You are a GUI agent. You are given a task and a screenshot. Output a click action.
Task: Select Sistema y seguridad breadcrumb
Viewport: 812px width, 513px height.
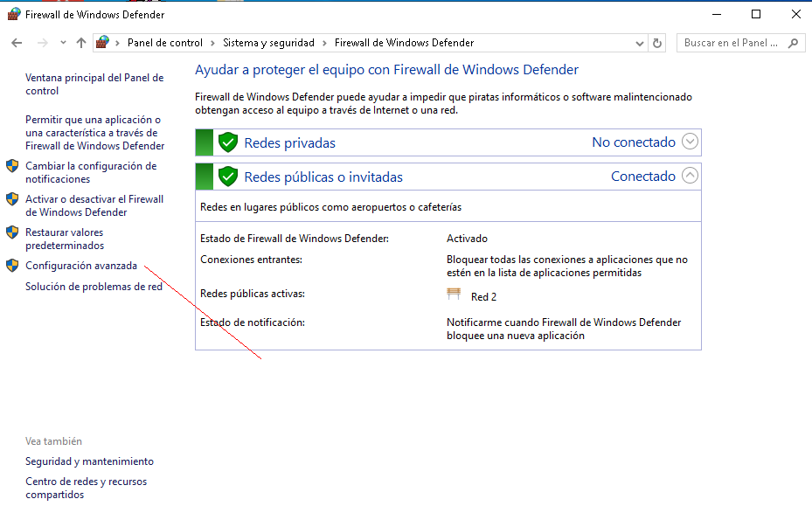pos(268,43)
